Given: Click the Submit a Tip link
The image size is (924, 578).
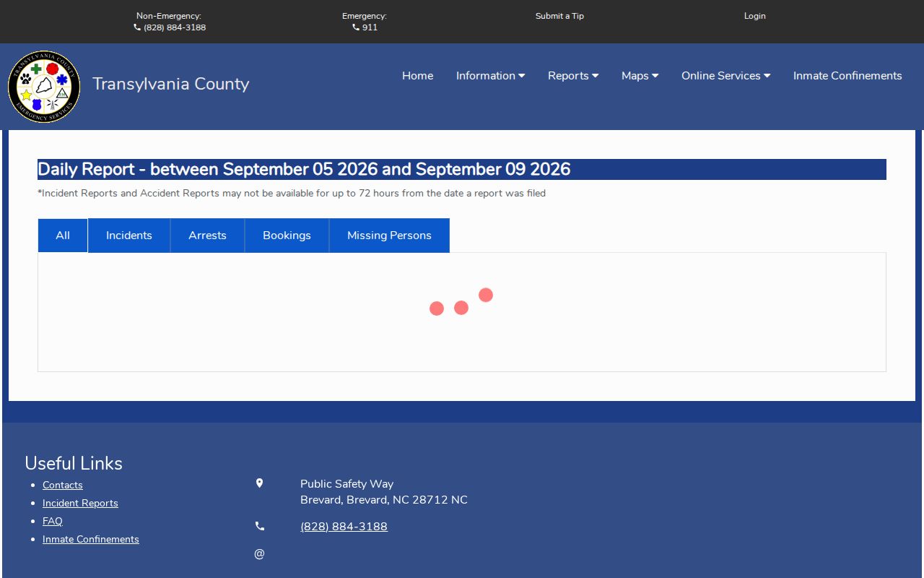Looking at the screenshot, I should tap(559, 16).
